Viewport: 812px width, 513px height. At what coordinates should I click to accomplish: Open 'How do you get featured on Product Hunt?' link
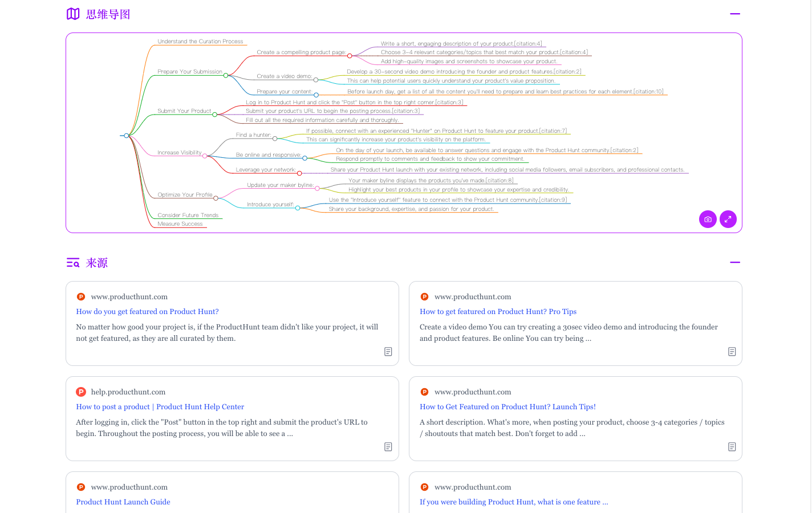(x=147, y=312)
